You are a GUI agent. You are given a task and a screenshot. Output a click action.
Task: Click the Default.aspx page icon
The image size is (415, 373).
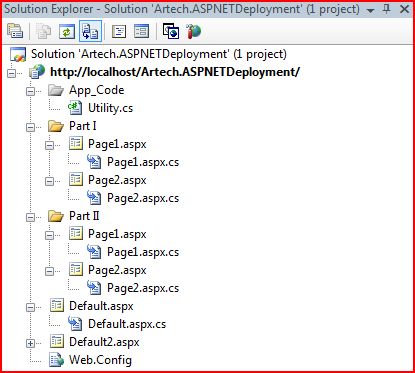pos(57,305)
